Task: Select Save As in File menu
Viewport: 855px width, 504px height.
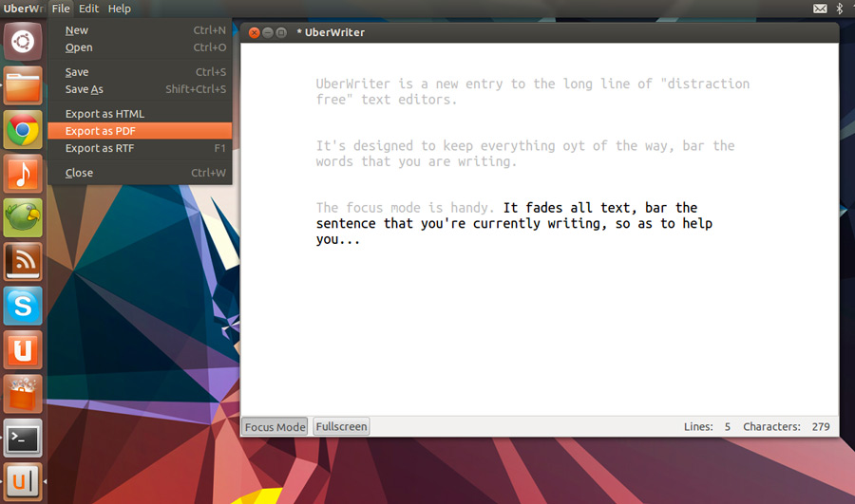Action: click(x=140, y=89)
